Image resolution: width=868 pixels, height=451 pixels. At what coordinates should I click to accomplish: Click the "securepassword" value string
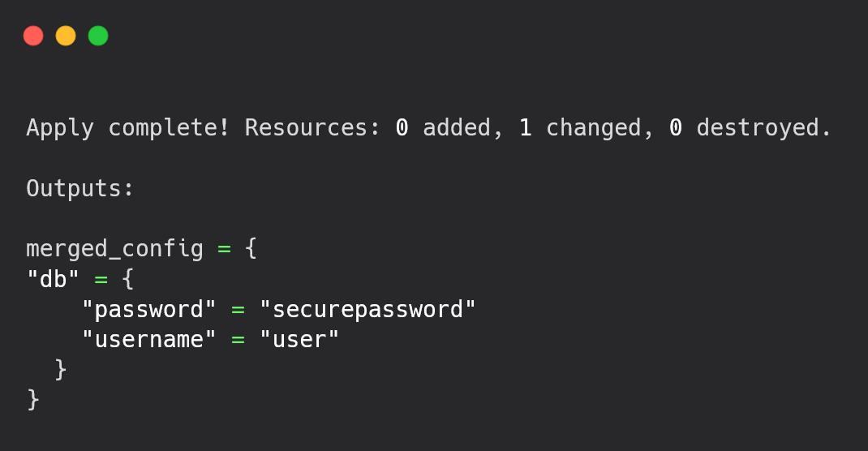pyautogui.click(x=367, y=309)
